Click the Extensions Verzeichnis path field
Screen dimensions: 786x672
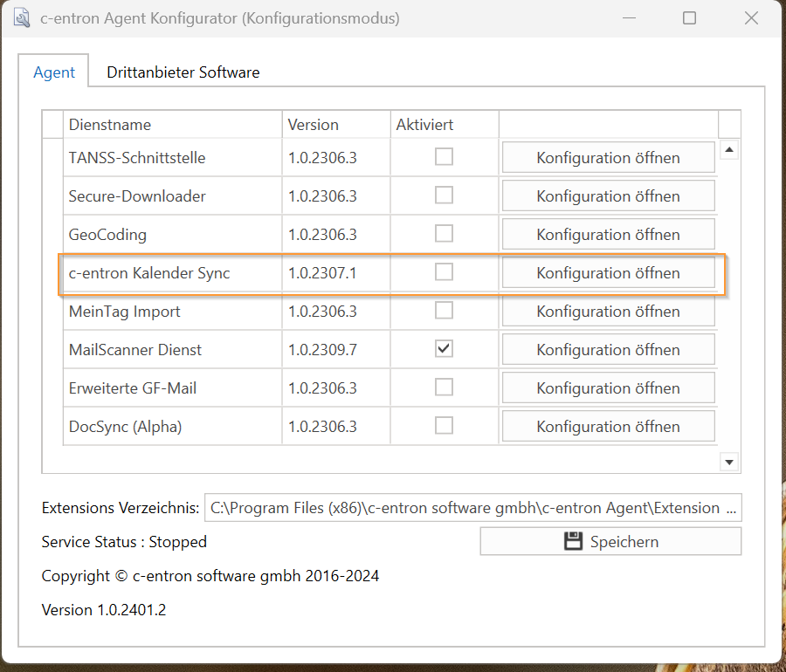click(472, 508)
